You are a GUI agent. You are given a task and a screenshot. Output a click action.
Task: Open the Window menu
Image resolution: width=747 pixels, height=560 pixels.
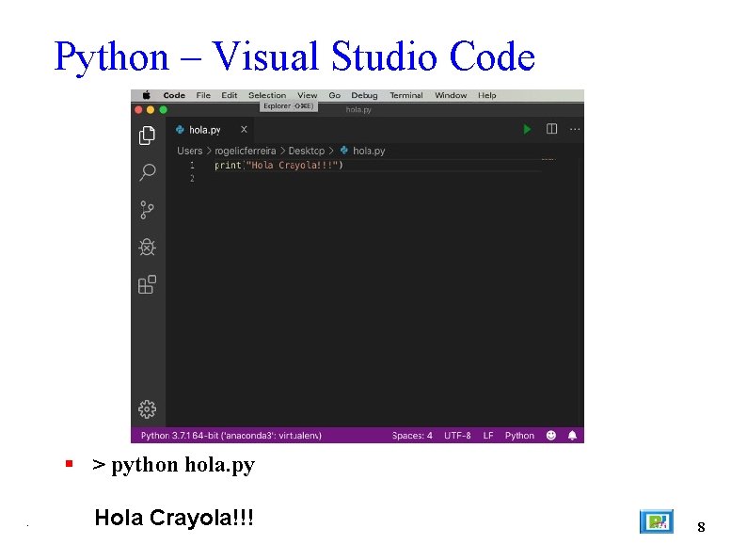pos(451,95)
